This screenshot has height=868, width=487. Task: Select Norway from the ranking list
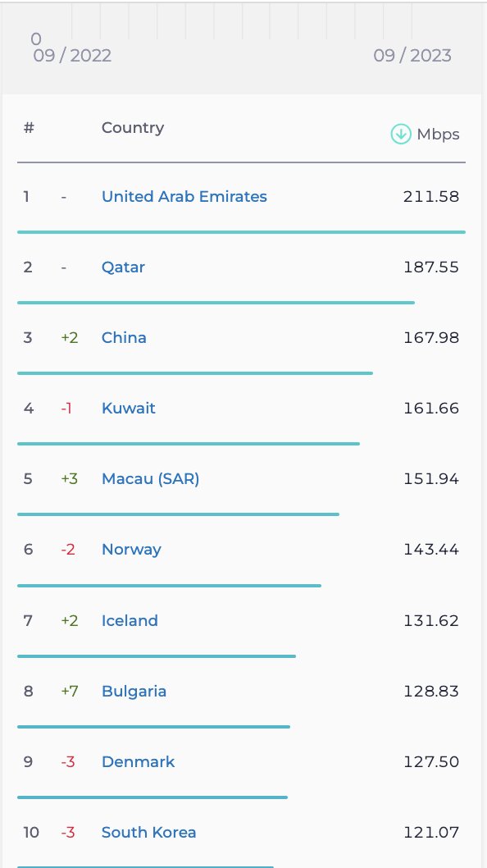coord(131,550)
